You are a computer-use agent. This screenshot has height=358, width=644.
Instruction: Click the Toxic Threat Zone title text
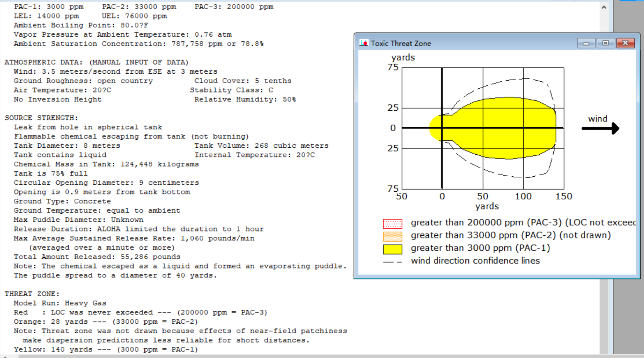(x=401, y=44)
